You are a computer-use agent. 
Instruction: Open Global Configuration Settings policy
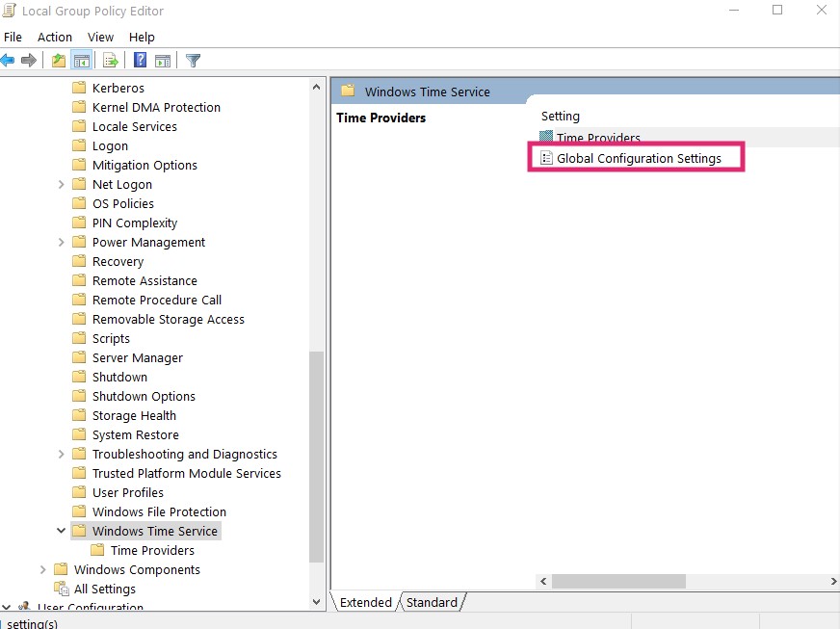(x=639, y=158)
